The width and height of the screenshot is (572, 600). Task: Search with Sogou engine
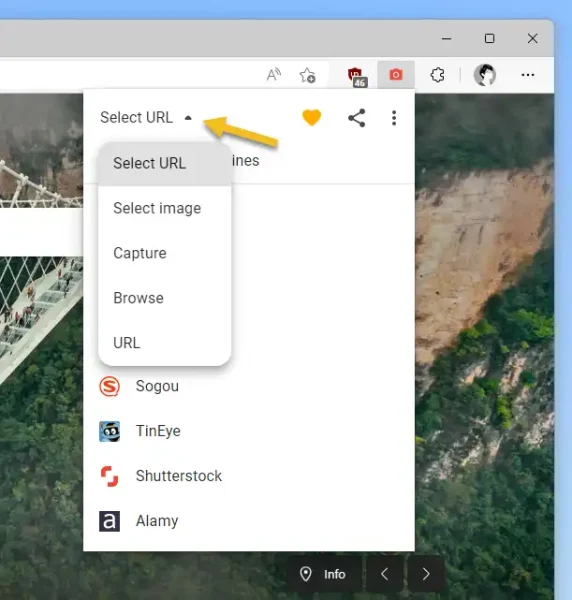[249, 386]
